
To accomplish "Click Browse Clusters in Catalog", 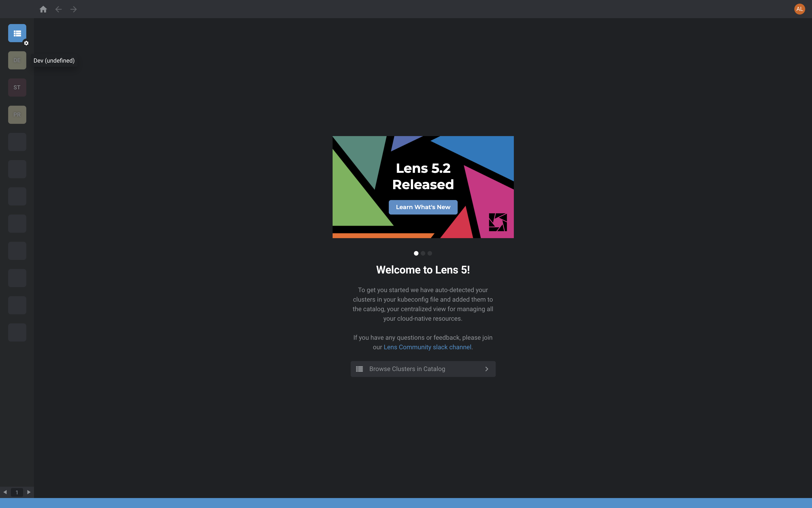I will point(423,369).
